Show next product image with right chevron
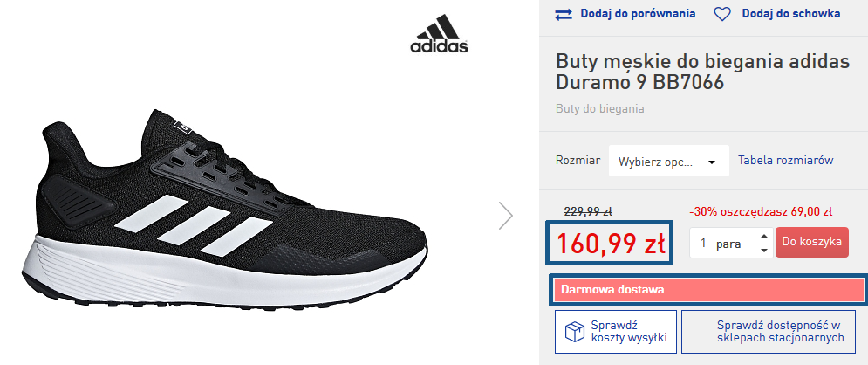868x365 pixels. point(505,216)
